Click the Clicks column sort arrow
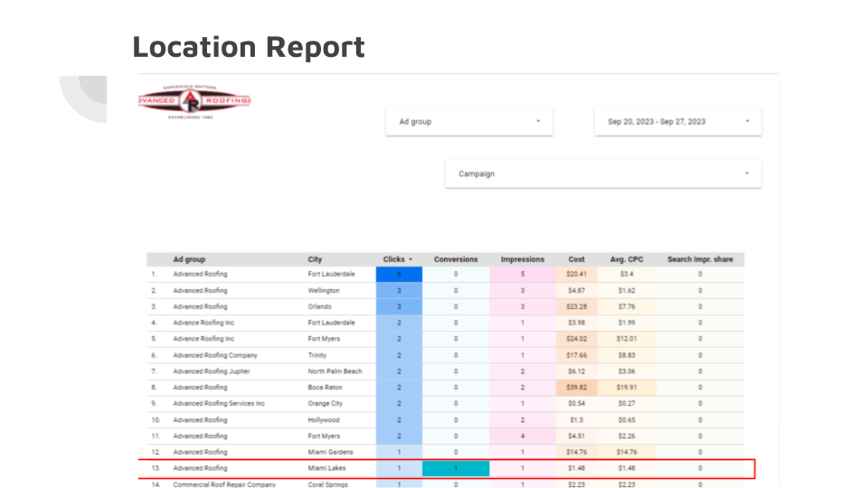The height and width of the screenshot is (488, 868). 410,259
